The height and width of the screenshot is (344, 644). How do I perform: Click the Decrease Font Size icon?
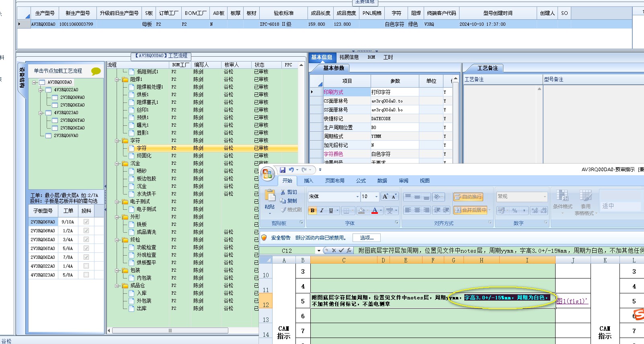pos(394,197)
